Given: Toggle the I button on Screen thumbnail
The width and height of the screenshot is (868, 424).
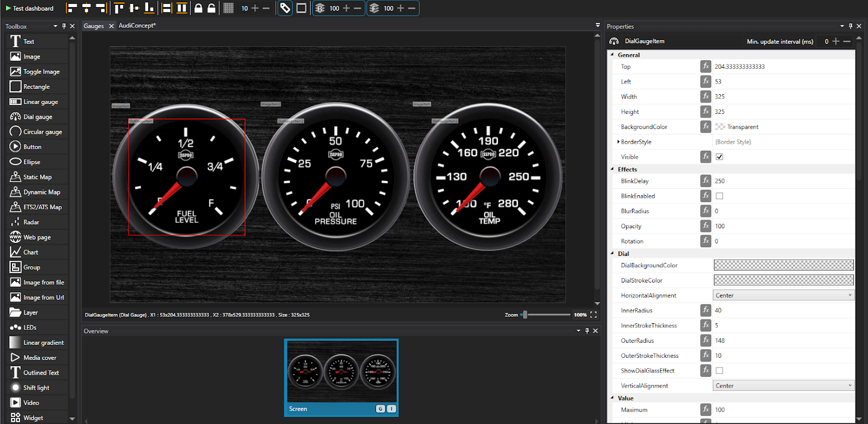Looking at the screenshot, I should [392, 409].
